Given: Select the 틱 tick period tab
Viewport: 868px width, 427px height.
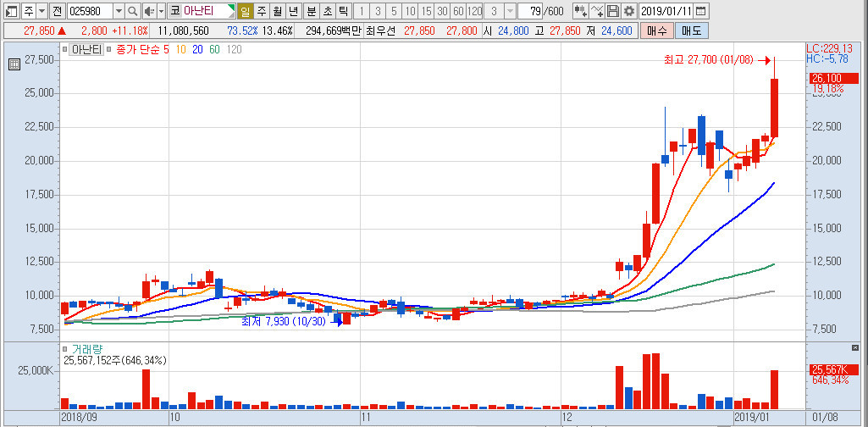Looking at the screenshot, I should tap(344, 10).
